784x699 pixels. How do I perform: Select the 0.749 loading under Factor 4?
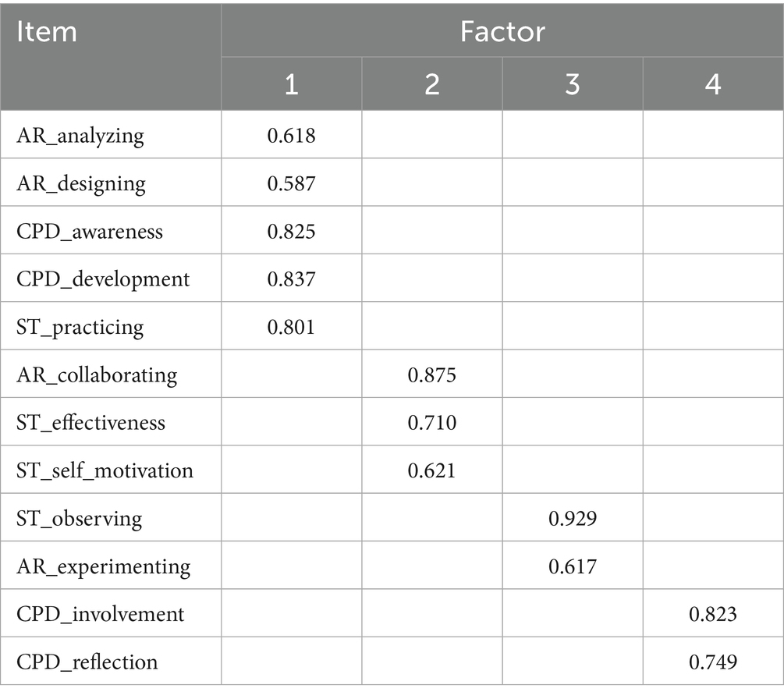[712, 662]
